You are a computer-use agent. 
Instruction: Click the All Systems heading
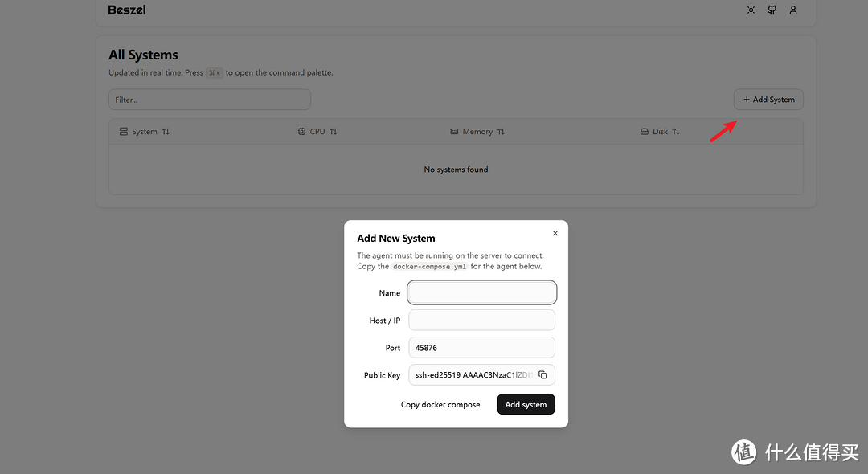tap(143, 55)
